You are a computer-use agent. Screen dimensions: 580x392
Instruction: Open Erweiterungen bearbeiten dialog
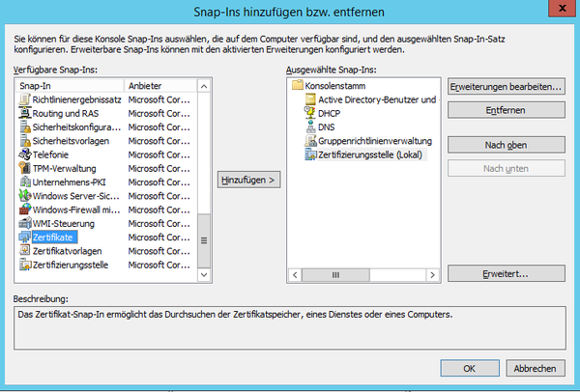pyautogui.click(x=507, y=87)
